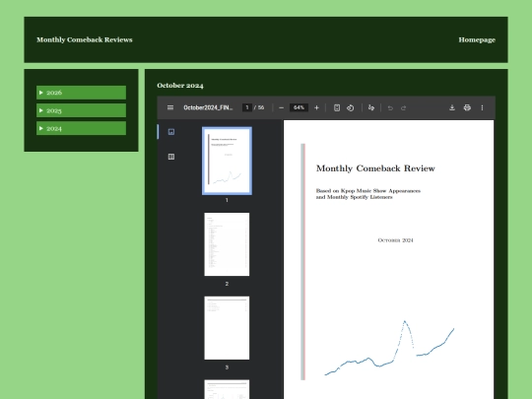Image resolution: width=532 pixels, height=399 pixels.
Task: Rotate the PDF counterclockwise
Action: coord(350,107)
